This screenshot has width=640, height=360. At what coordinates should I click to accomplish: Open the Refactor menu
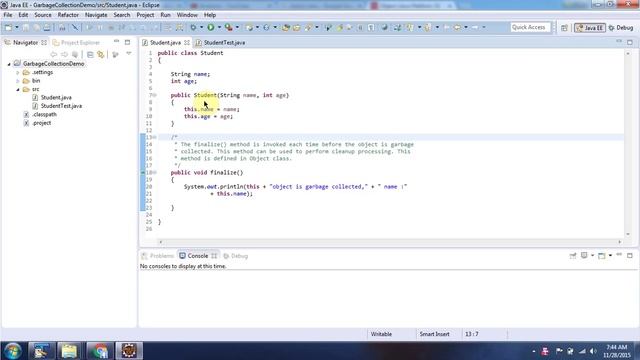point(68,15)
